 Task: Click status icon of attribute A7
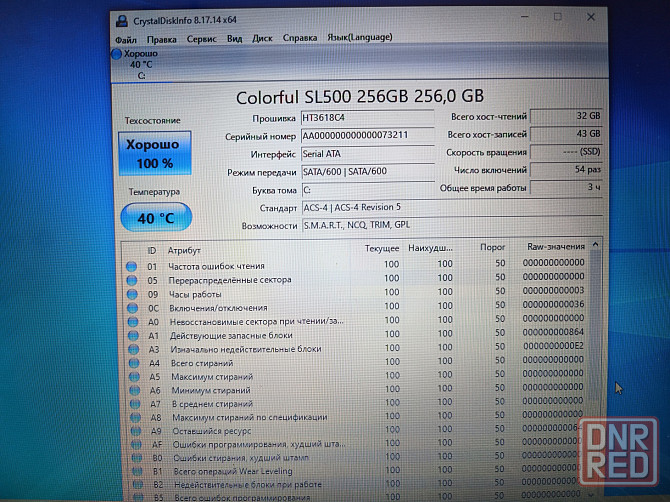point(135,404)
